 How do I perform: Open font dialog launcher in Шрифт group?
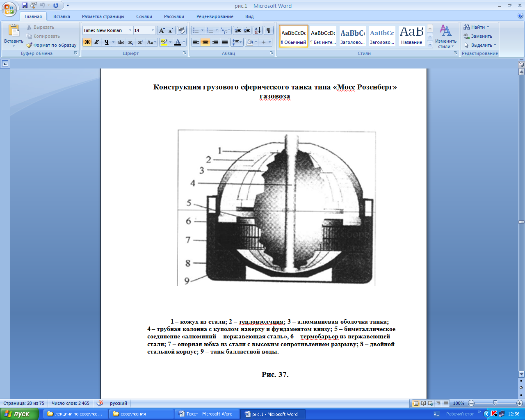tap(185, 53)
